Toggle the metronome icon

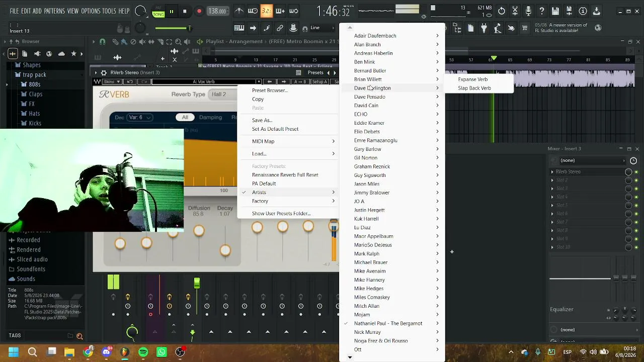[x=239, y=11]
